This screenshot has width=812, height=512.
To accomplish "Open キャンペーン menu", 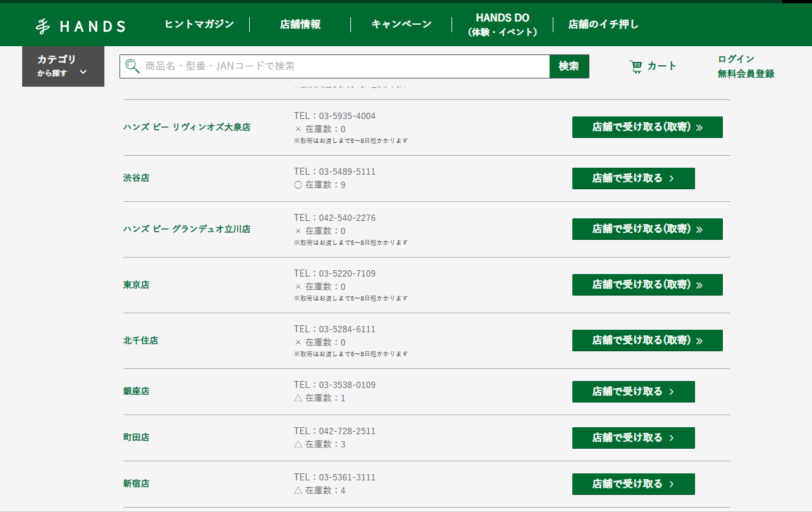I will click(402, 25).
